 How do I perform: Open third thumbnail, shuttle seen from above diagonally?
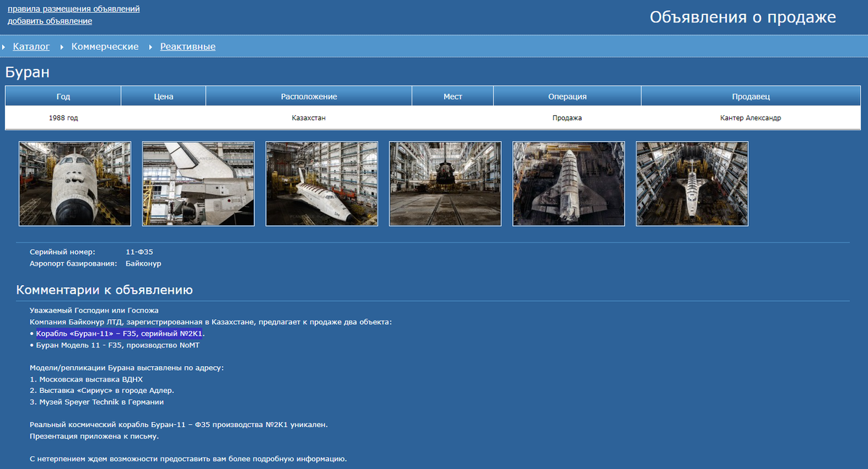322,184
